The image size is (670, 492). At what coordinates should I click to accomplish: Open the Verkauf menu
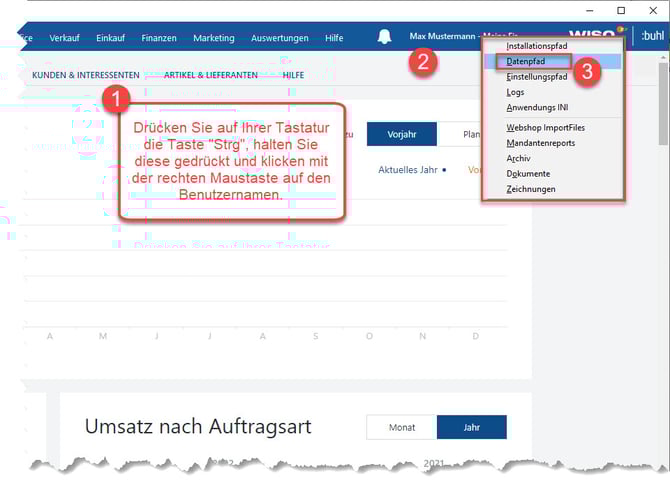click(65, 38)
